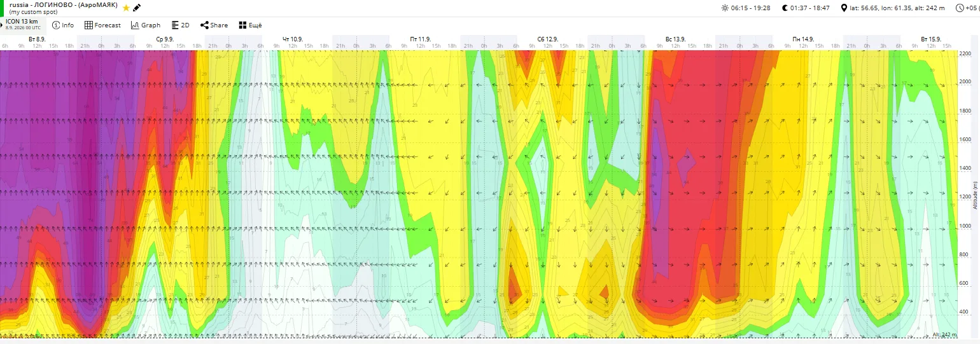Select the day header Чт 10.9.
980x344 pixels.
tap(293, 39)
